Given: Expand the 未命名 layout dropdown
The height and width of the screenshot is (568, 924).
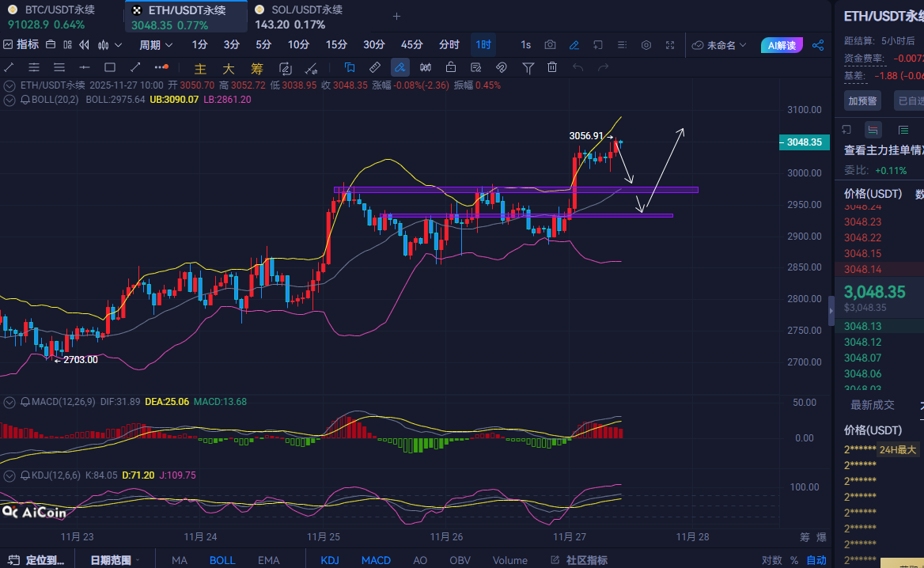Looking at the screenshot, I should 719,45.
